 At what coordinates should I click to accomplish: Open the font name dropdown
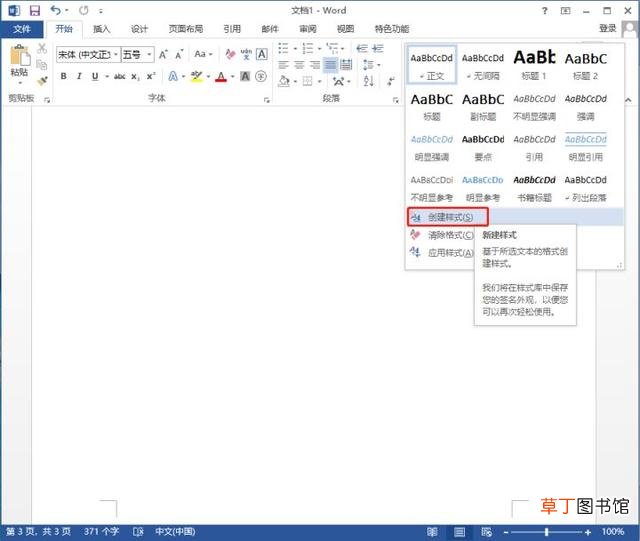coord(116,54)
